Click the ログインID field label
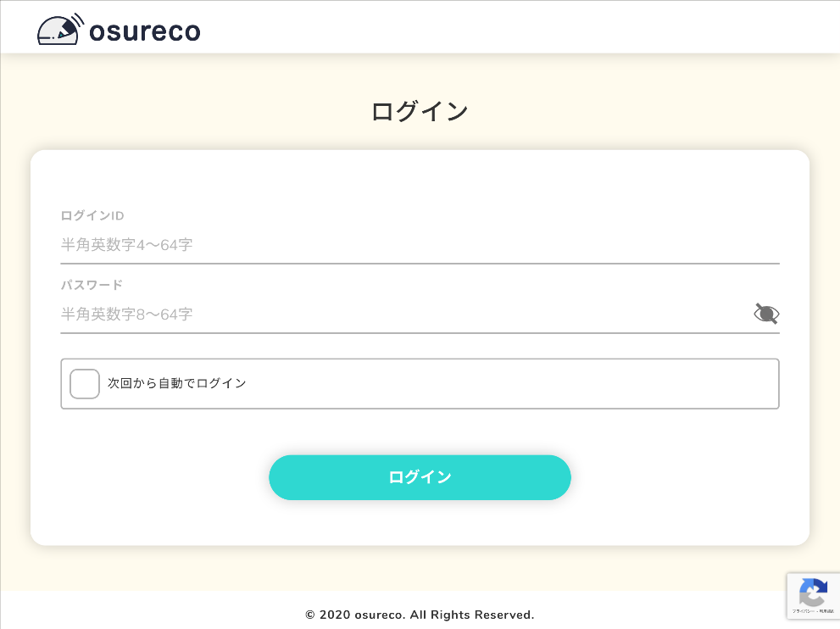 click(x=92, y=215)
